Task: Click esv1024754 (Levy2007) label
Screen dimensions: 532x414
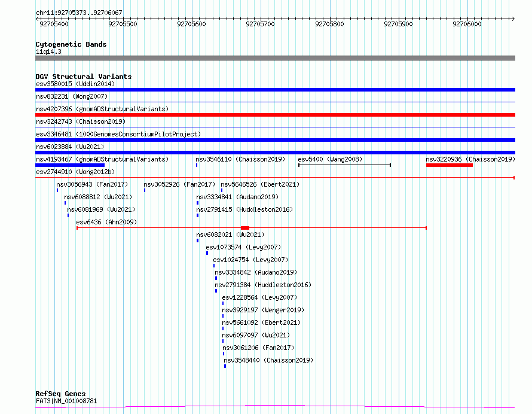Action: click(x=250, y=260)
